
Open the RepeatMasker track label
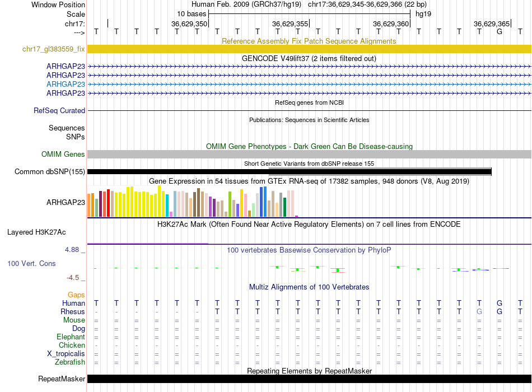(62, 379)
